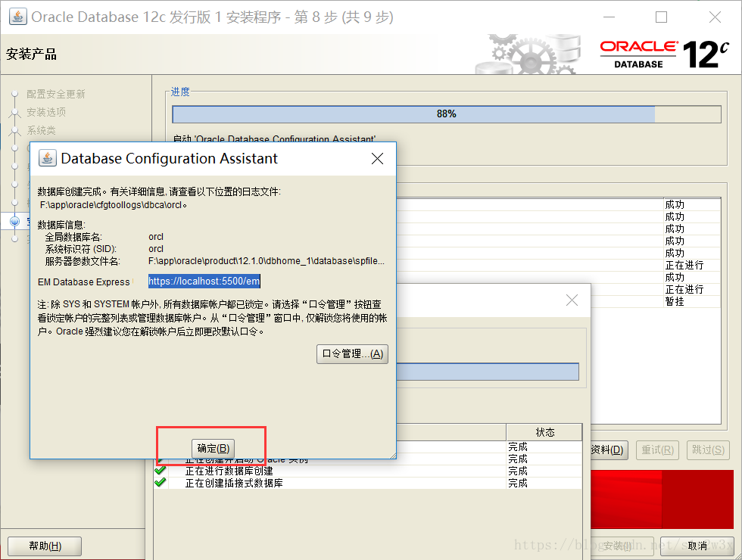Click the 重试(R) retry button
742x560 pixels.
coord(657,450)
